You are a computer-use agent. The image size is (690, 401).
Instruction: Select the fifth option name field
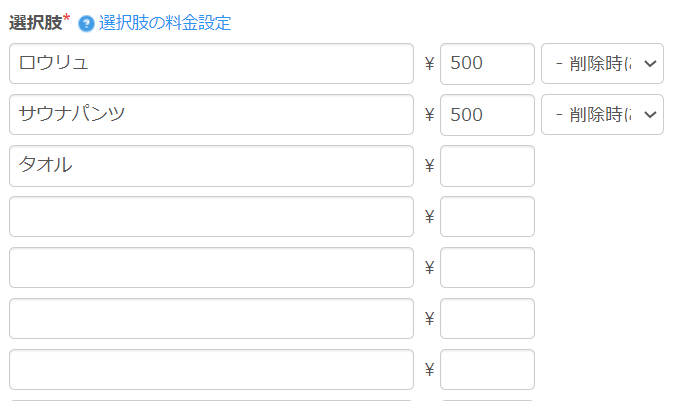[x=211, y=268]
